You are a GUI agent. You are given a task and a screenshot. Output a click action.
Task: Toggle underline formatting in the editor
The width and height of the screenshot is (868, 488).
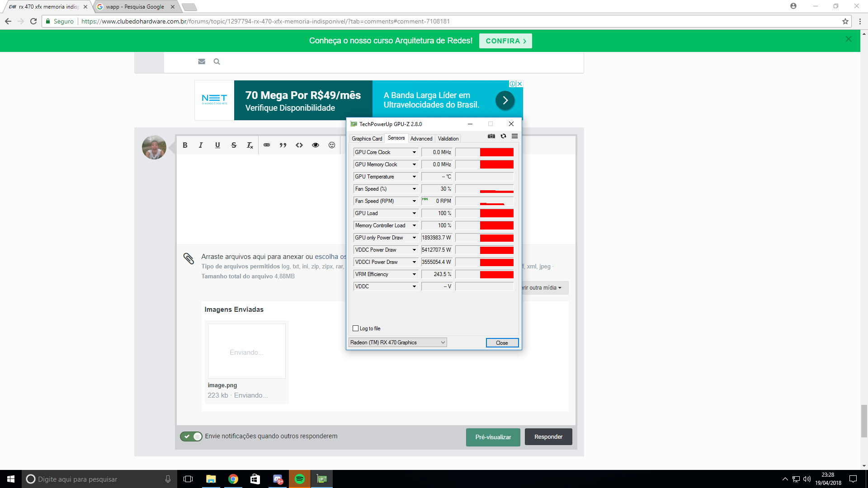[217, 145]
